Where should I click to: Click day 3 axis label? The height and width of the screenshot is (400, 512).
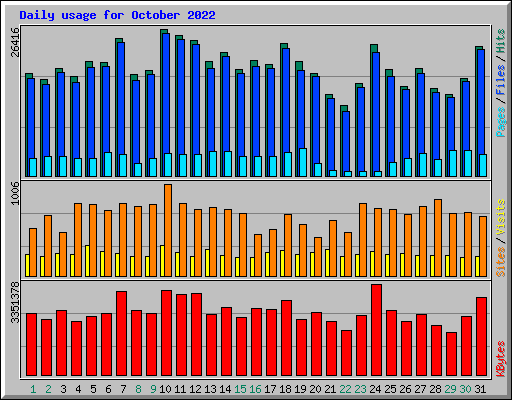(63, 389)
